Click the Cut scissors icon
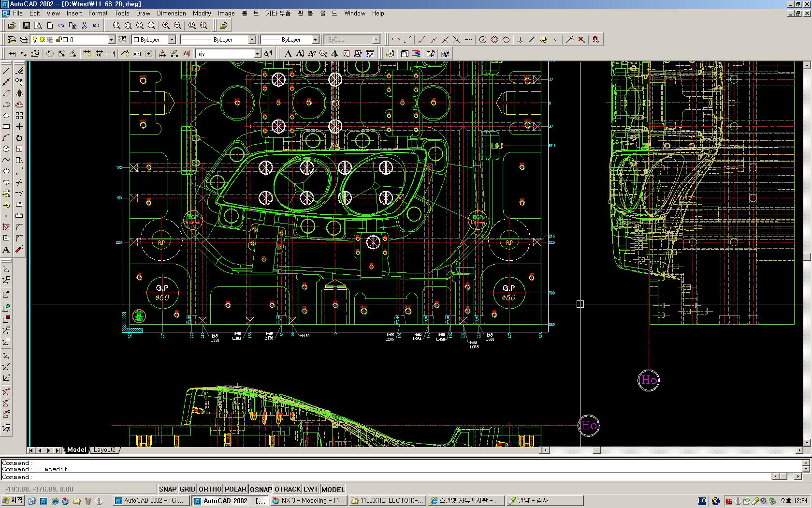The width and height of the screenshot is (812, 508). click(84, 25)
